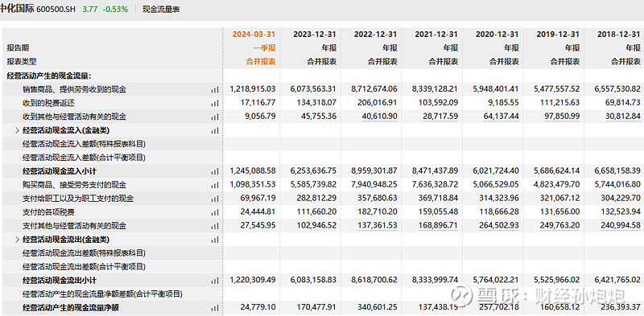
Task: Open chart icon for 销售商品、提供劳务收到的现金 row
Action: 214,89
